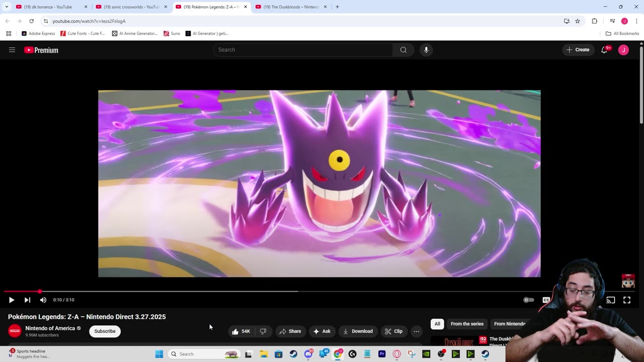Screen dimensions: 644x362
Task: Mute the video volume
Action: [x=43, y=300]
